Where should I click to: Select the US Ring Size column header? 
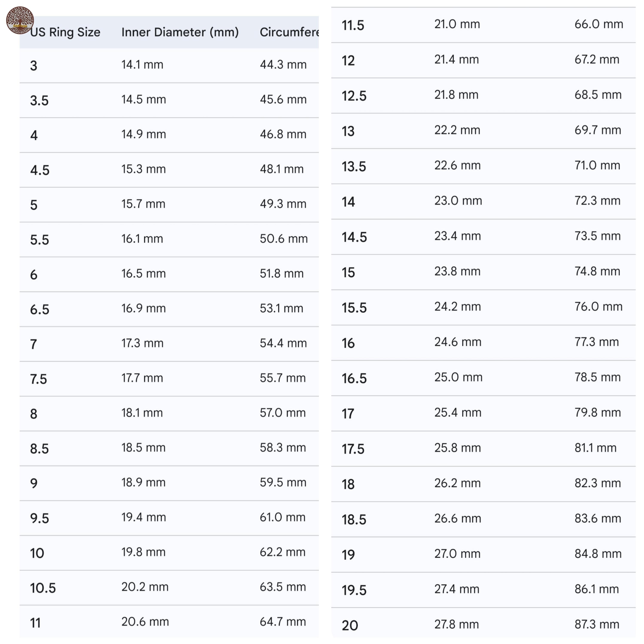65,32
